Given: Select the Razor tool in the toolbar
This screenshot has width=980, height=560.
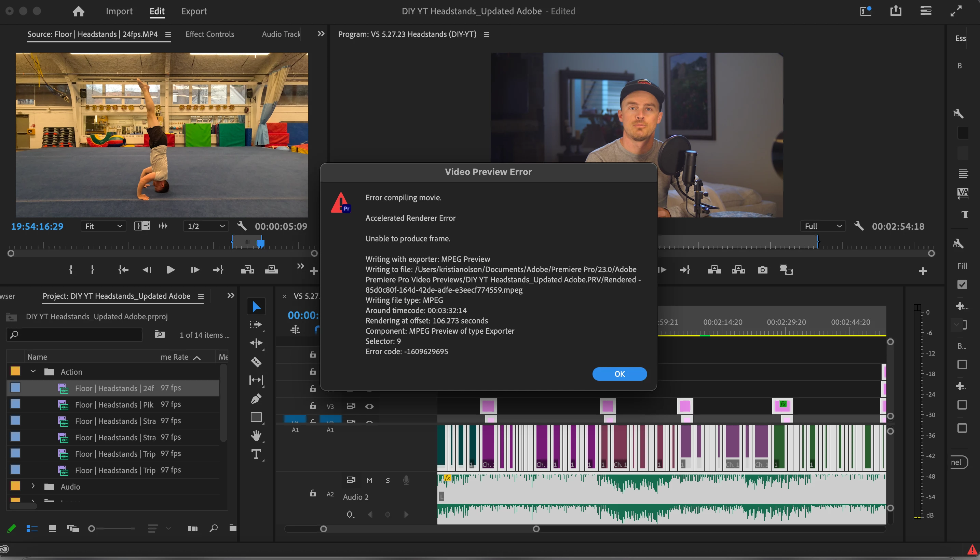Looking at the screenshot, I should pos(256,362).
